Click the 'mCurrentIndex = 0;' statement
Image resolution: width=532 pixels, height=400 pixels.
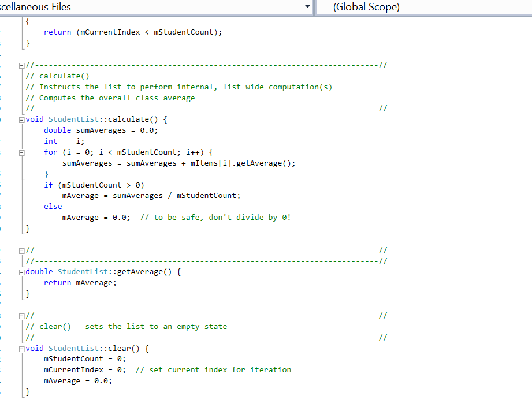click(x=85, y=370)
